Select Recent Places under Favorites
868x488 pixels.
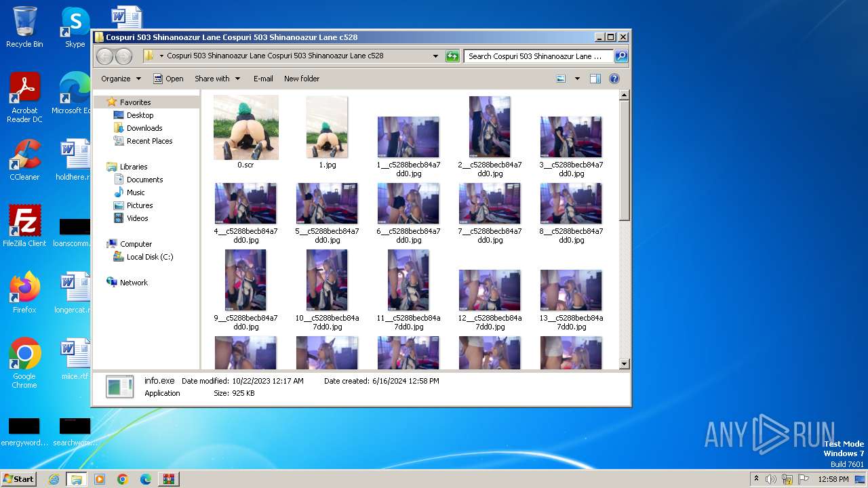[149, 141]
